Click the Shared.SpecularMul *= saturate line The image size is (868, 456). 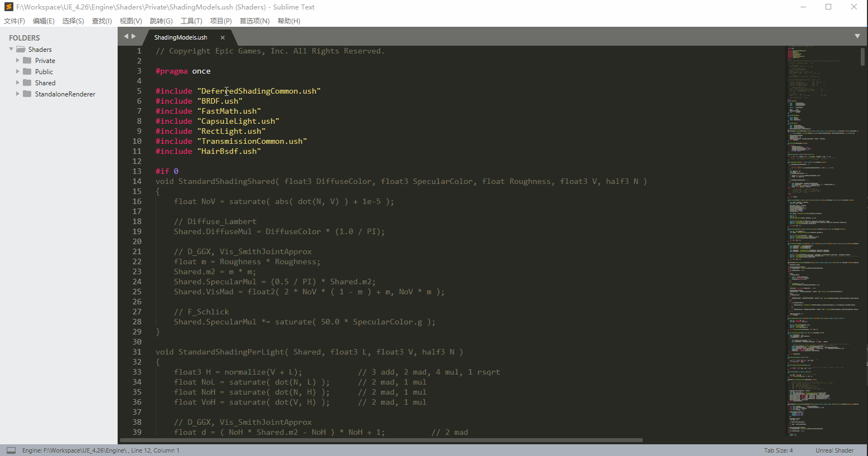[305, 322]
